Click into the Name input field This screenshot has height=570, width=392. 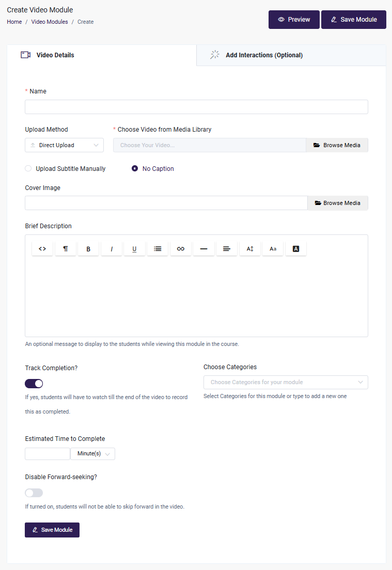tap(196, 107)
